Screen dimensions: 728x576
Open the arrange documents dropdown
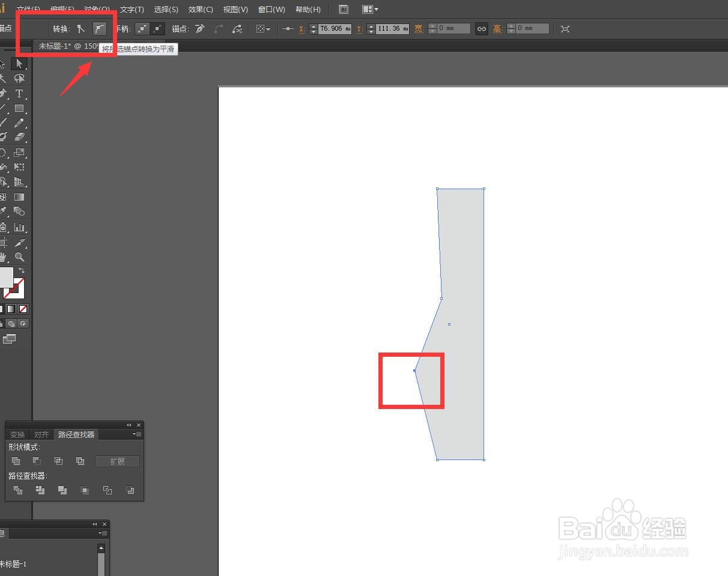point(371,9)
